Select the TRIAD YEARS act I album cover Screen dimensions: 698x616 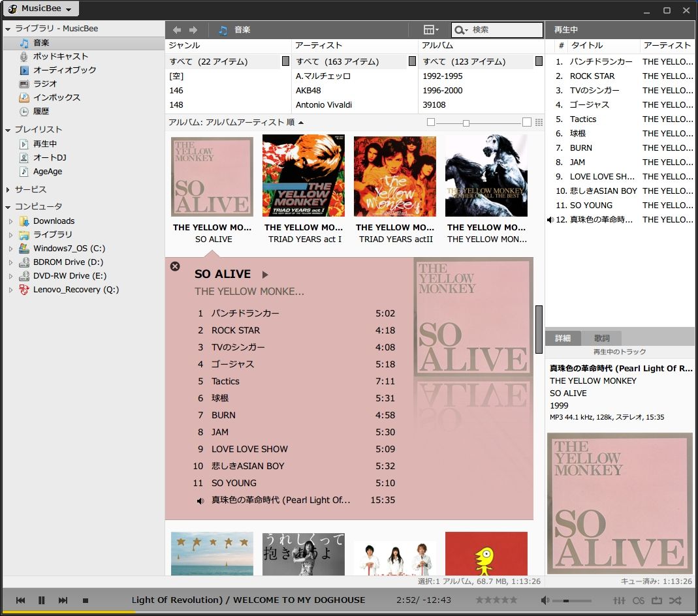[x=304, y=176]
